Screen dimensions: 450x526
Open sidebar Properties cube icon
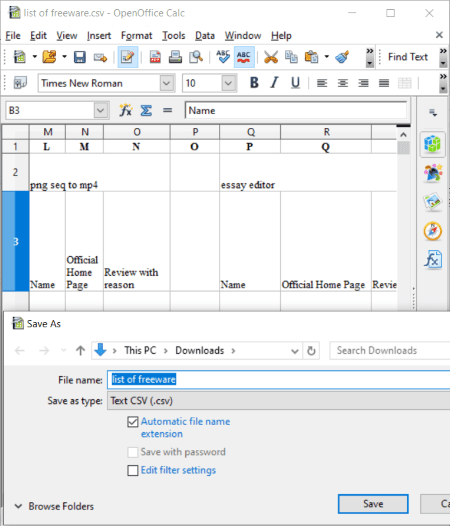[432, 144]
